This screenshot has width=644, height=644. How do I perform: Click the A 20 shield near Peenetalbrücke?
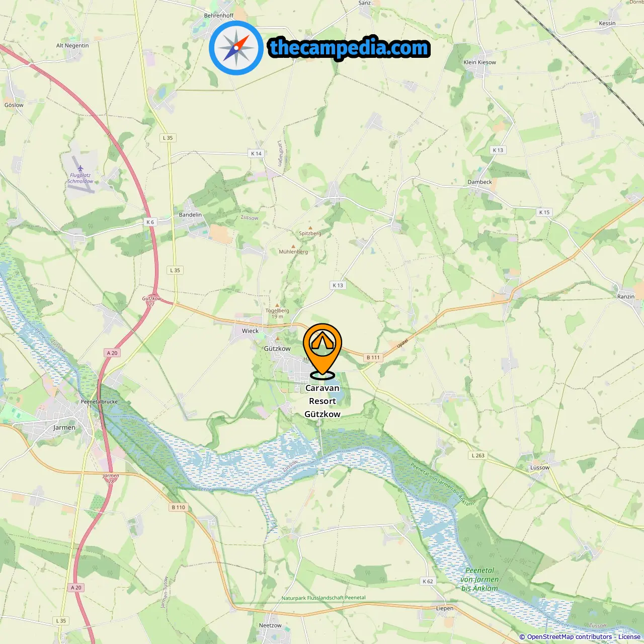pyautogui.click(x=112, y=353)
